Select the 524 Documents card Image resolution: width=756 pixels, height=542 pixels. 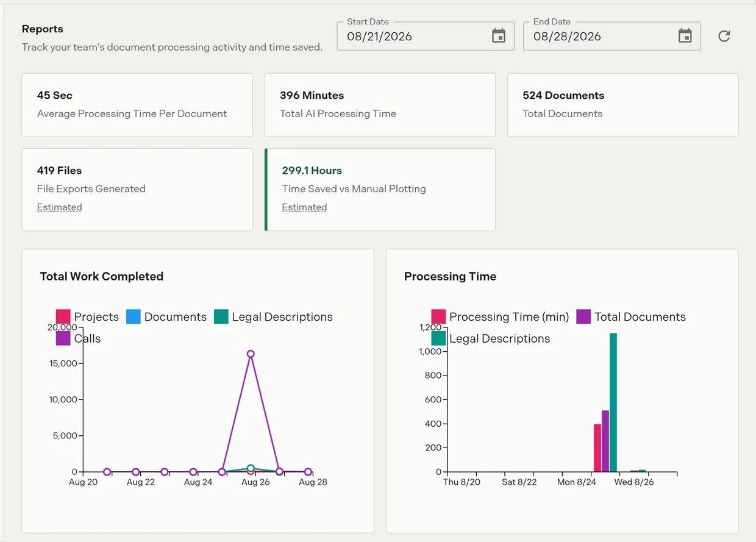click(x=622, y=105)
